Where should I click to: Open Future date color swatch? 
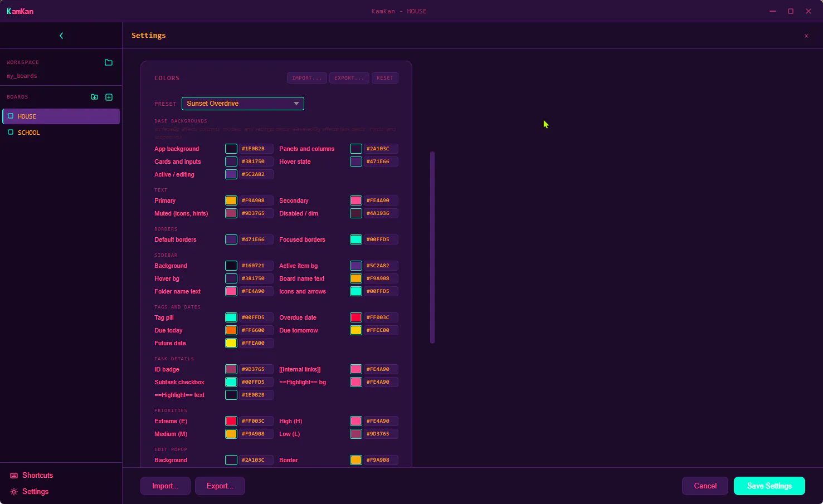click(x=231, y=343)
